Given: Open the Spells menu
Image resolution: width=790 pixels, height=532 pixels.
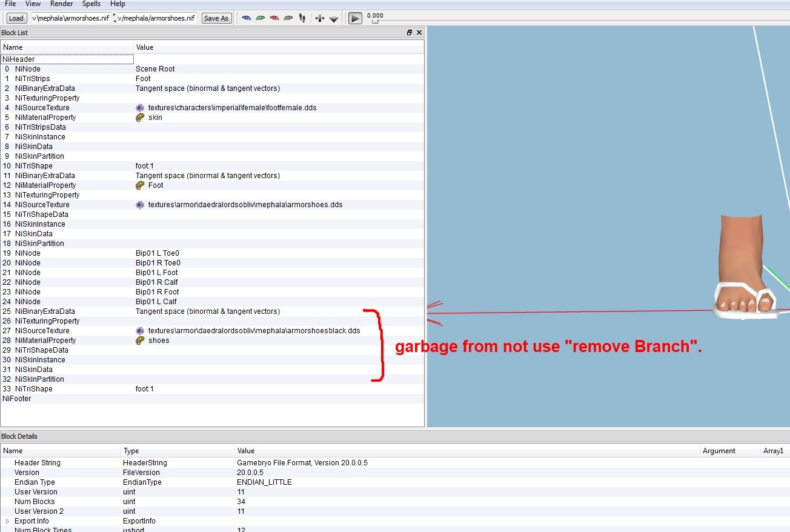Looking at the screenshot, I should point(91,4).
